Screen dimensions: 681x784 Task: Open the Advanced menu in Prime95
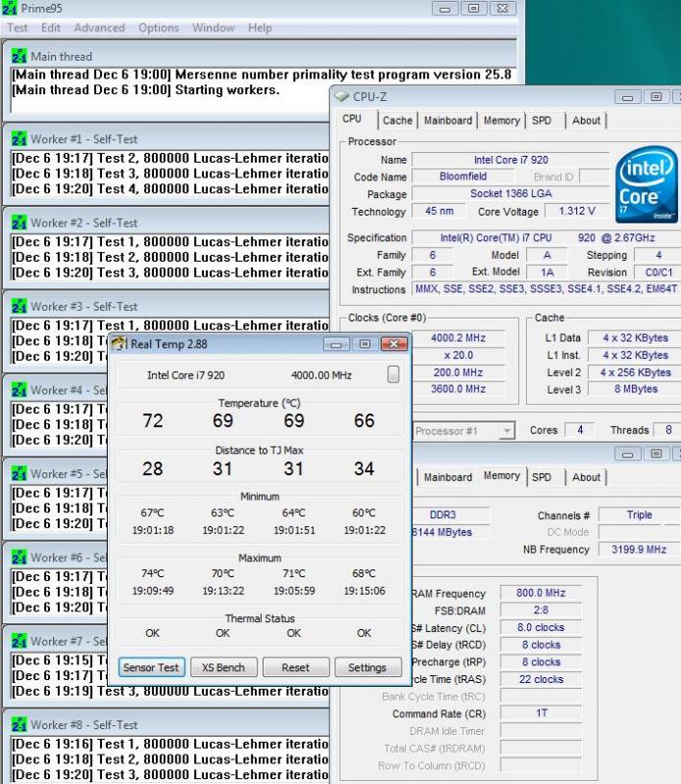pos(99,27)
